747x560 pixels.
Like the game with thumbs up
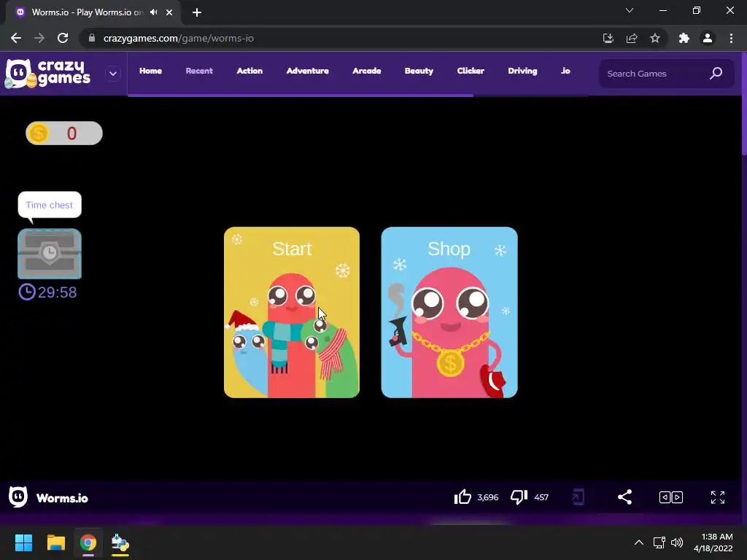462,497
